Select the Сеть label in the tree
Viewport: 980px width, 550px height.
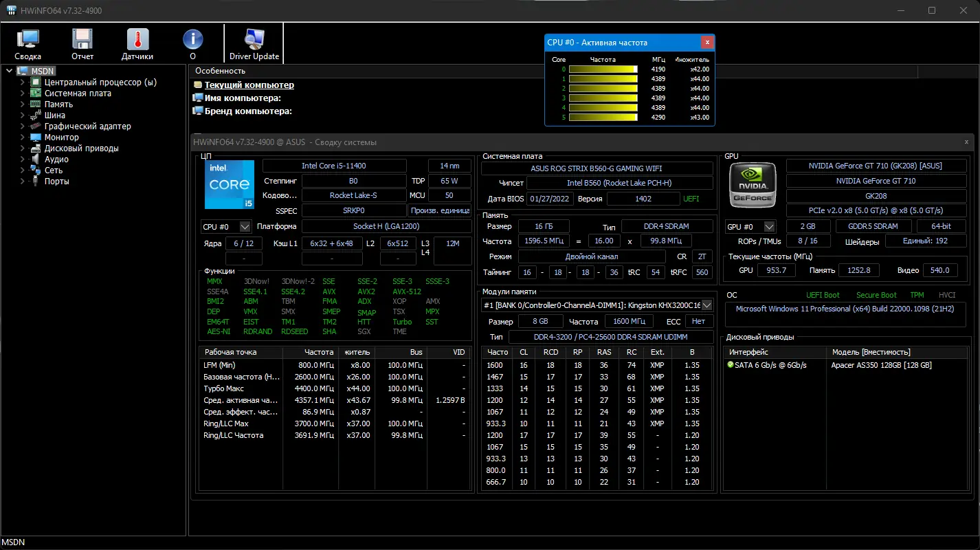pos(54,170)
